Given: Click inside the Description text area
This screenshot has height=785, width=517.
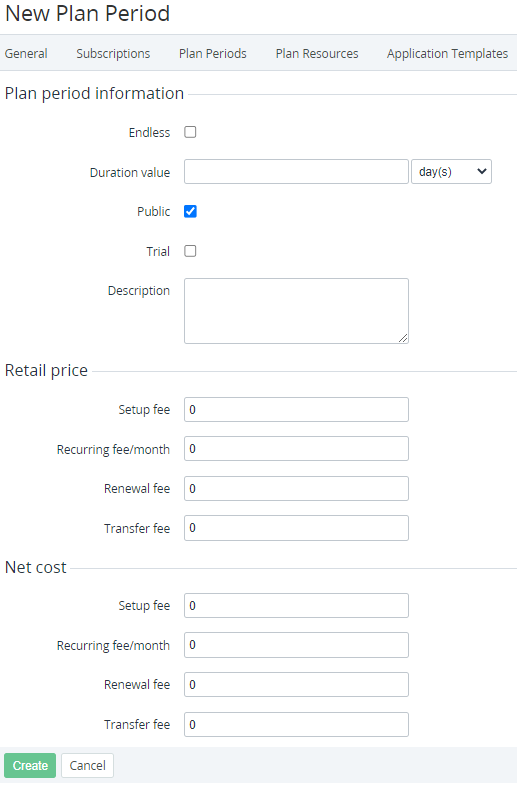Looking at the screenshot, I should [296, 311].
